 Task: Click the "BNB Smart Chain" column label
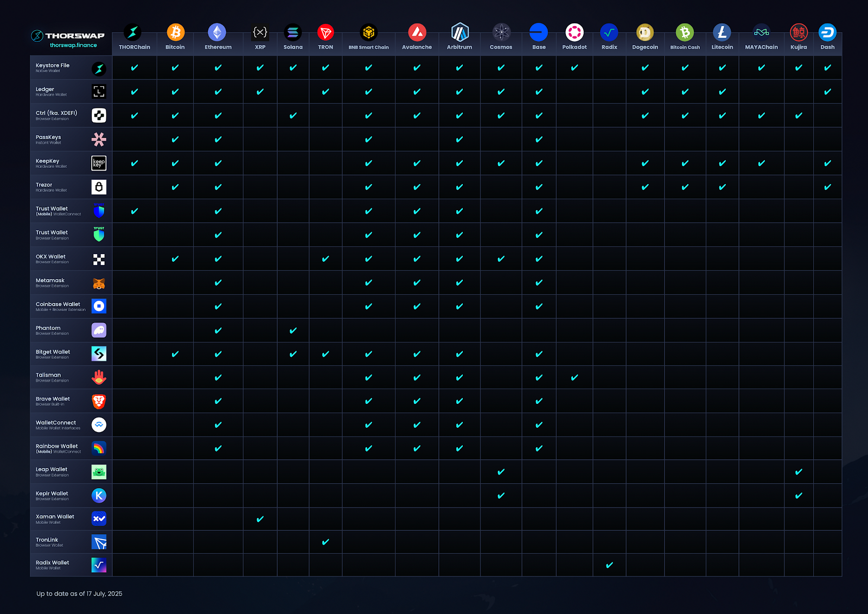click(369, 47)
